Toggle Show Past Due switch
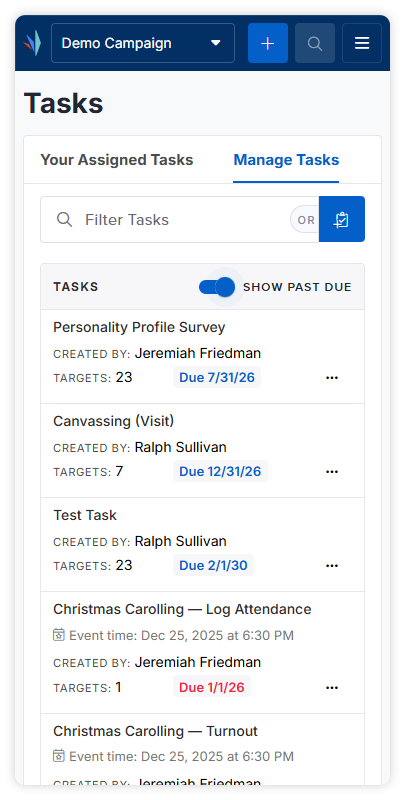The height and width of the screenshot is (800, 405). pyautogui.click(x=217, y=287)
